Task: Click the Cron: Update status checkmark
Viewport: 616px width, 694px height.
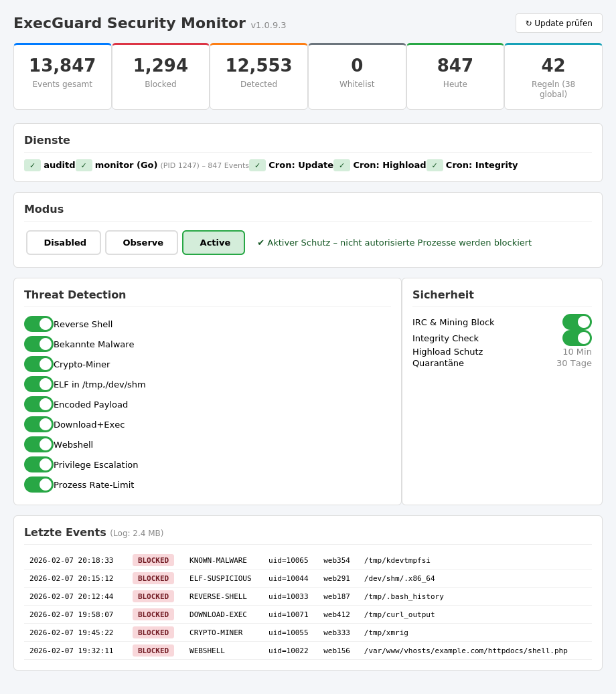Action: 257,165
